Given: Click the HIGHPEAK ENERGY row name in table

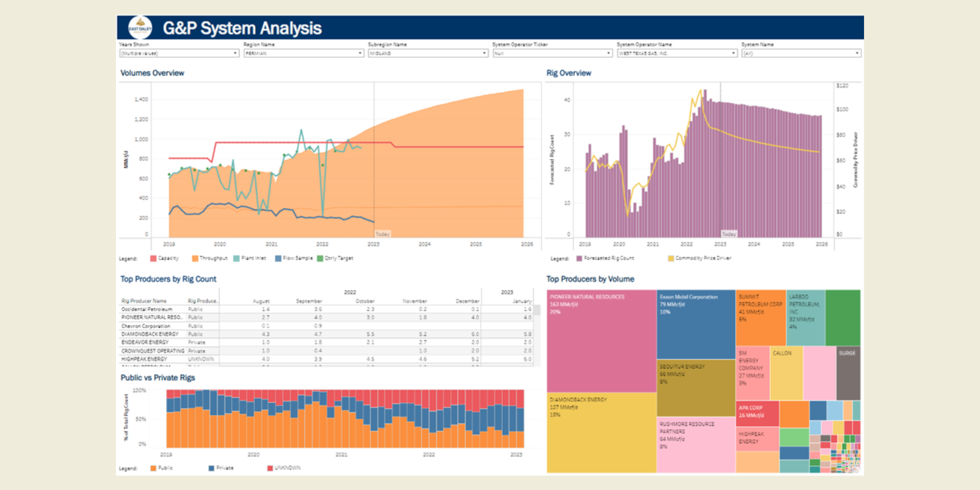Looking at the screenshot, I should (x=144, y=359).
